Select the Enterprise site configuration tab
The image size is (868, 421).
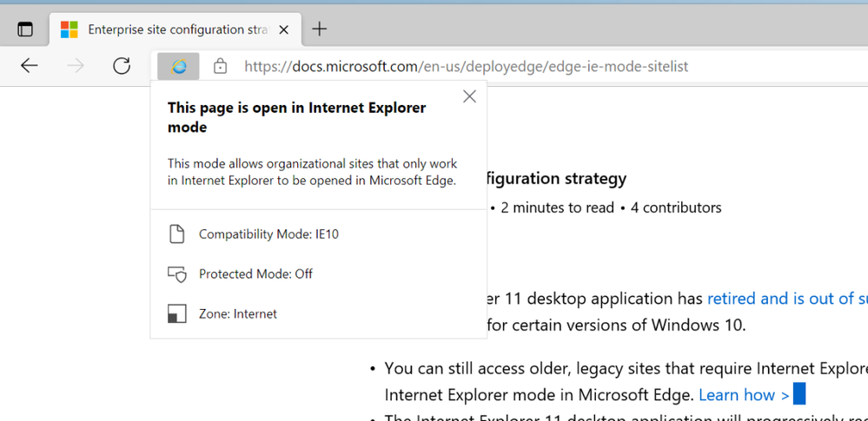176,30
